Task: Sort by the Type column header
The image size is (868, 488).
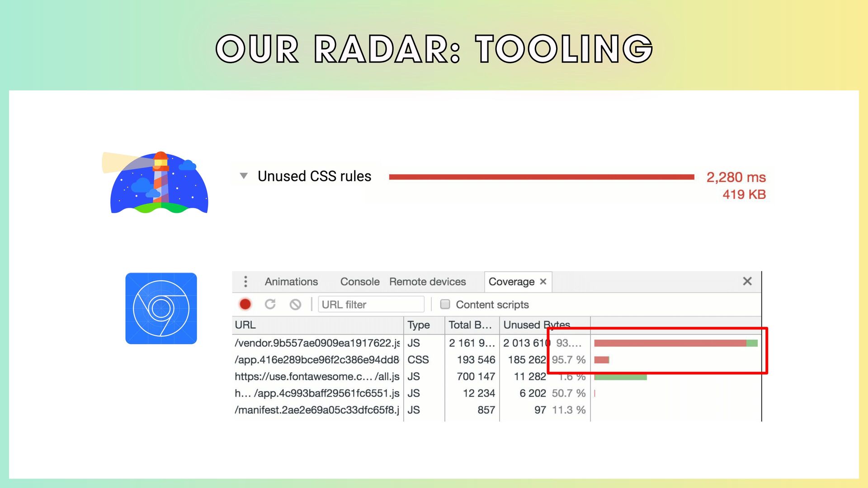Action: 419,325
